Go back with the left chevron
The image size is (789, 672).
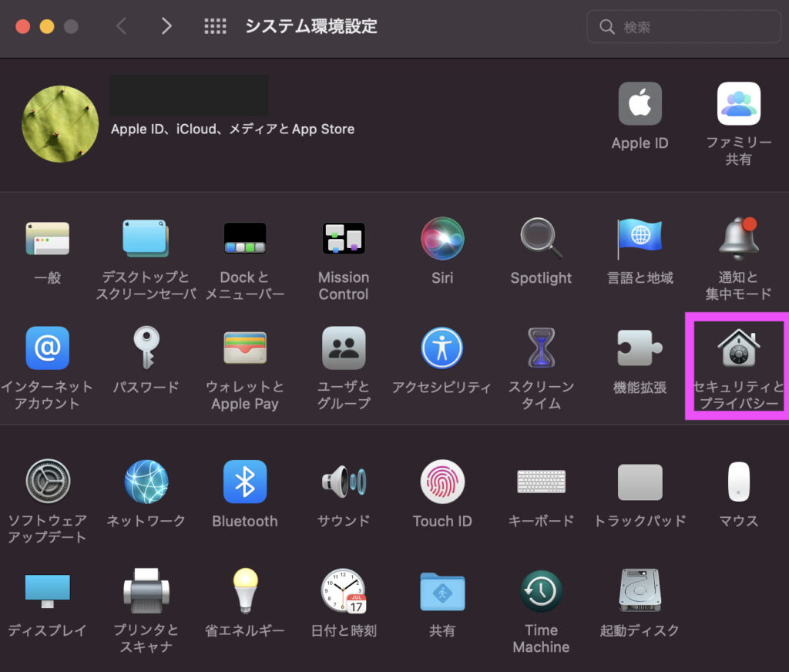(x=121, y=26)
